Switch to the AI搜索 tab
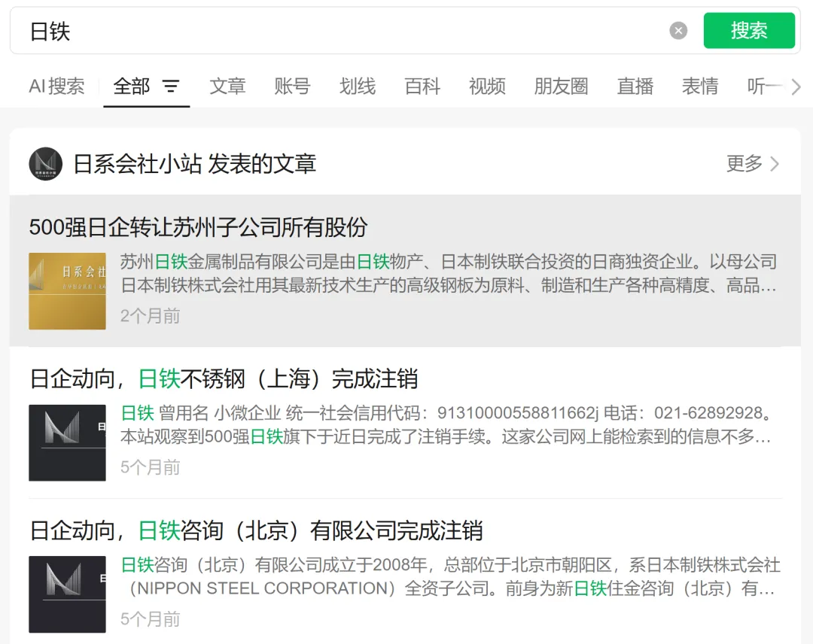The height and width of the screenshot is (644, 813). pyautogui.click(x=56, y=86)
